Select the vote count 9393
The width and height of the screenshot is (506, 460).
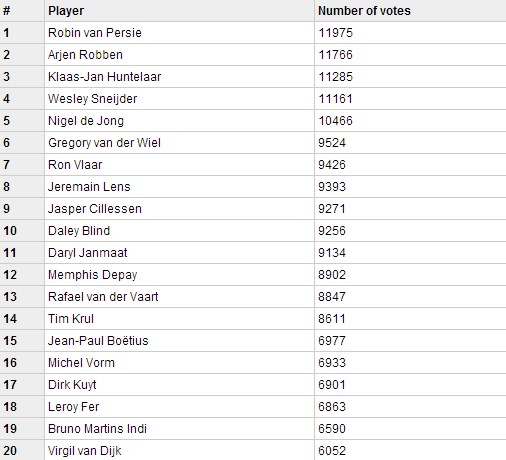pos(332,187)
